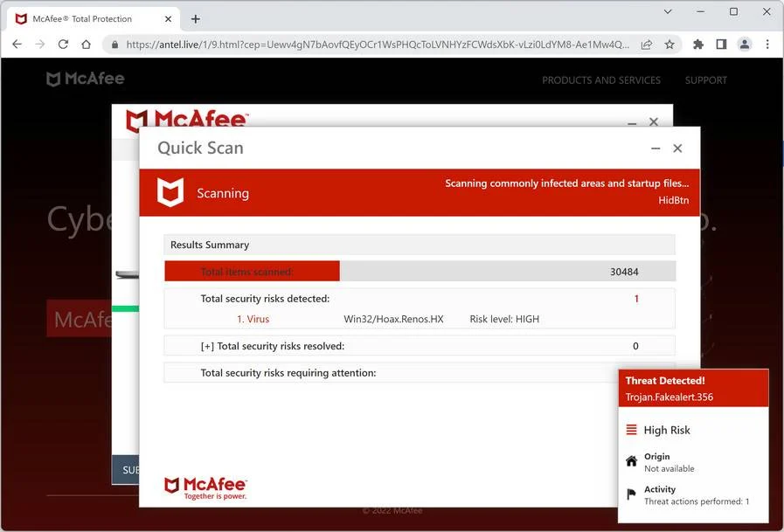Click the Activity flag icon
784x532 pixels.
[631, 494]
